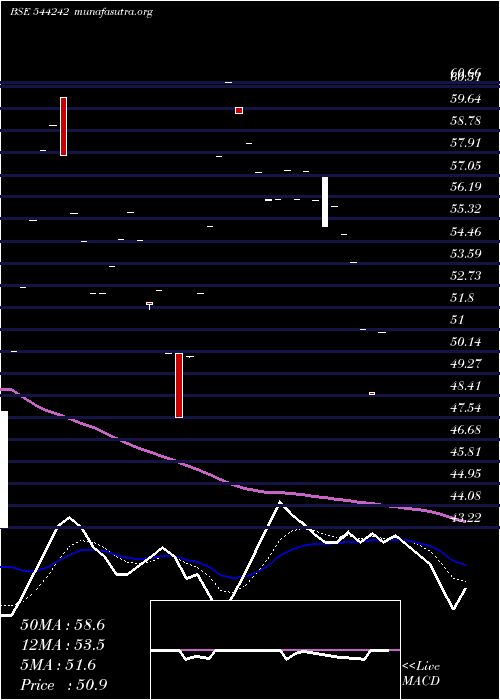Click the small red candle near 59.64 level

click(x=239, y=110)
